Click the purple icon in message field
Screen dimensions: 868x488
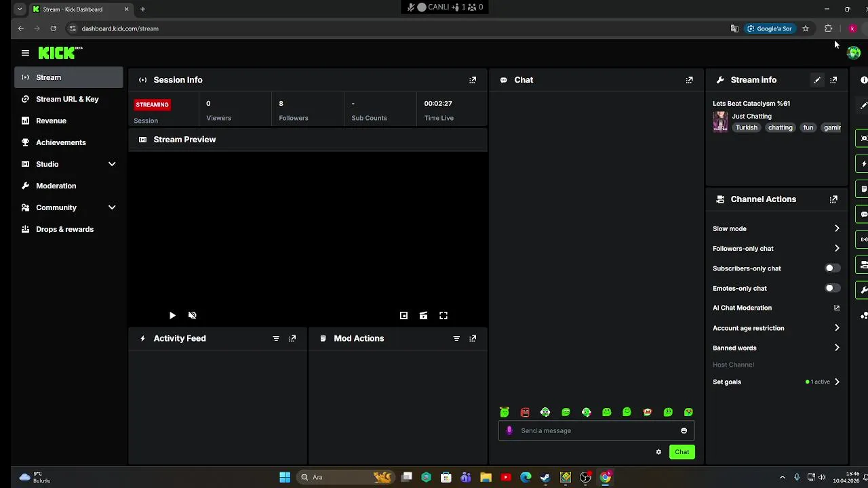[509, 430]
